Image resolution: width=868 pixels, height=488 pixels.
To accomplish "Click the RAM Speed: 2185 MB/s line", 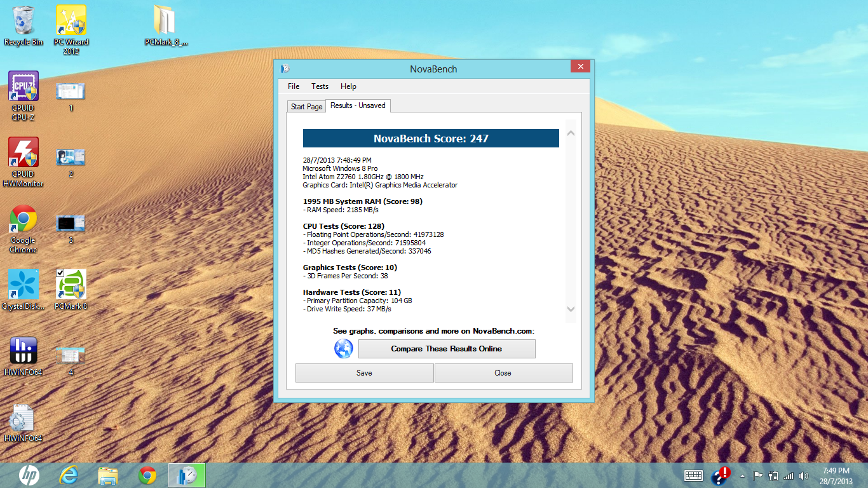I will (x=341, y=210).
